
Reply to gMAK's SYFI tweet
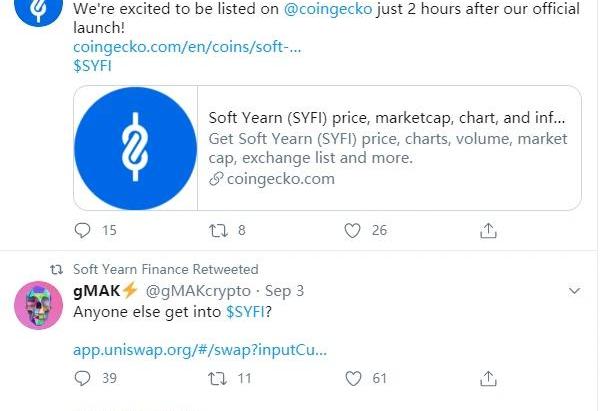tap(83, 379)
